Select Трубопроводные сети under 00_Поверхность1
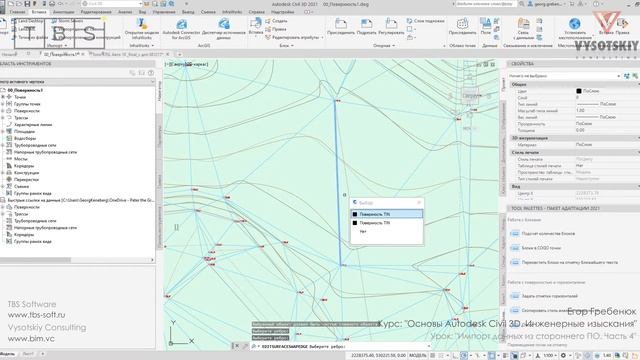Image resolution: width=640 pixels, height=360 pixels. (35, 145)
